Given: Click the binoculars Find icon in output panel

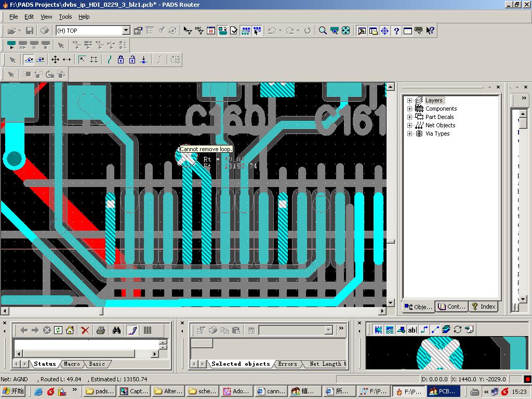Looking at the screenshot, I should (117, 330).
